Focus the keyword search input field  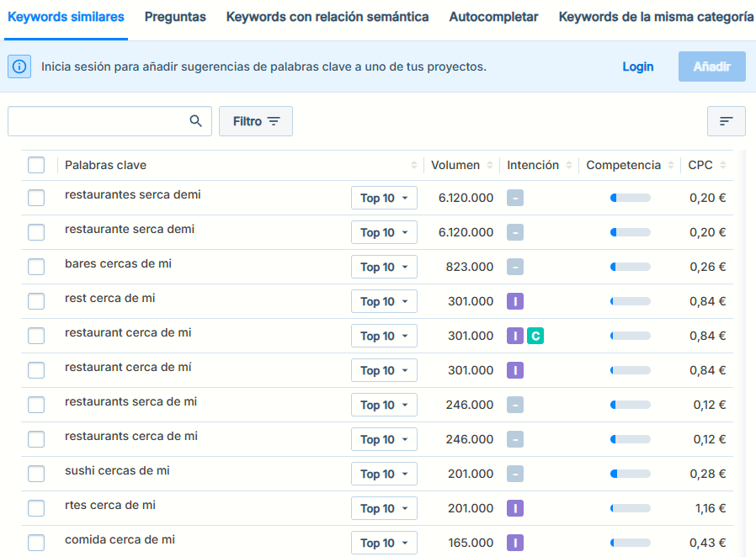coord(97,121)
